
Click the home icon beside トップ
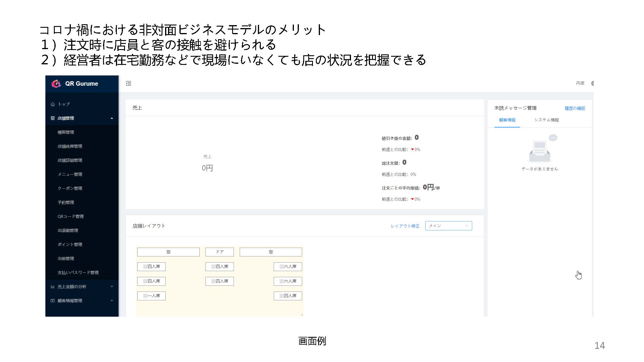click(x=53, y=104)
